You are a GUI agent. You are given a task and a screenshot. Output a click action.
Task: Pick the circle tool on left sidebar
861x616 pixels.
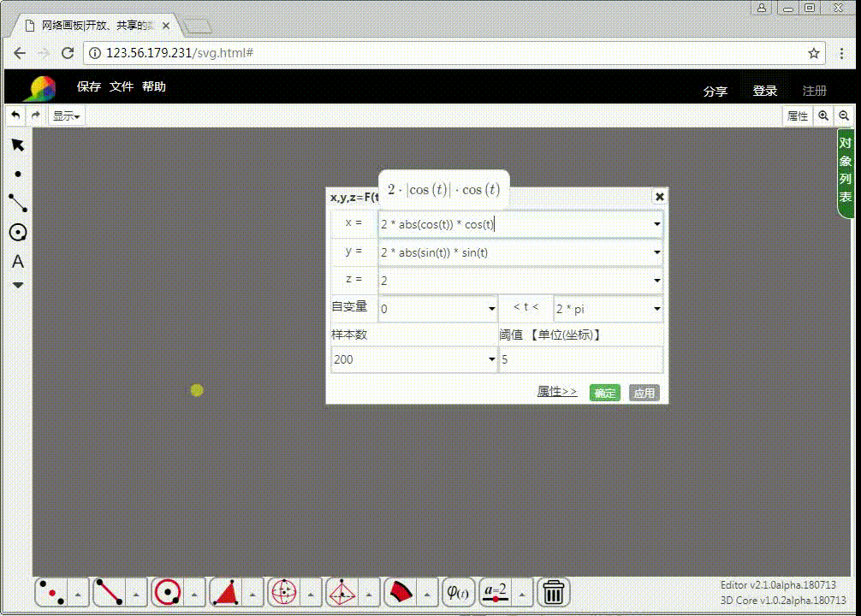[18, 232]
